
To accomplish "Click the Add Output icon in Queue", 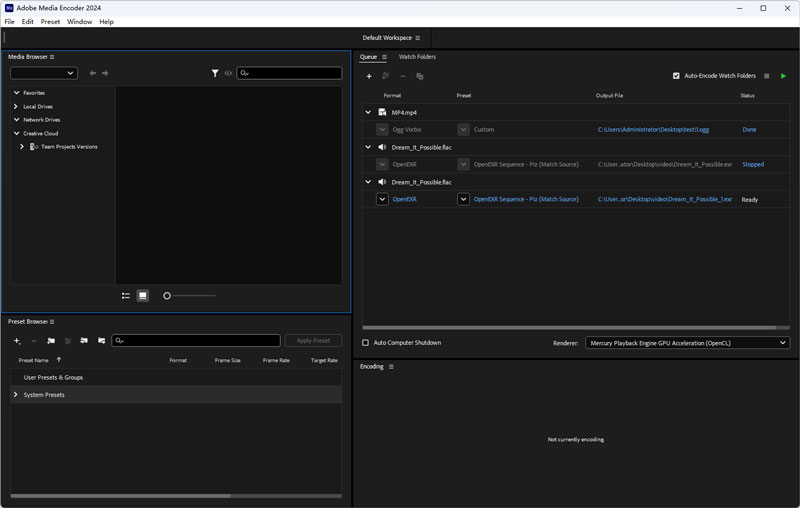I will (x=386, y=77).
